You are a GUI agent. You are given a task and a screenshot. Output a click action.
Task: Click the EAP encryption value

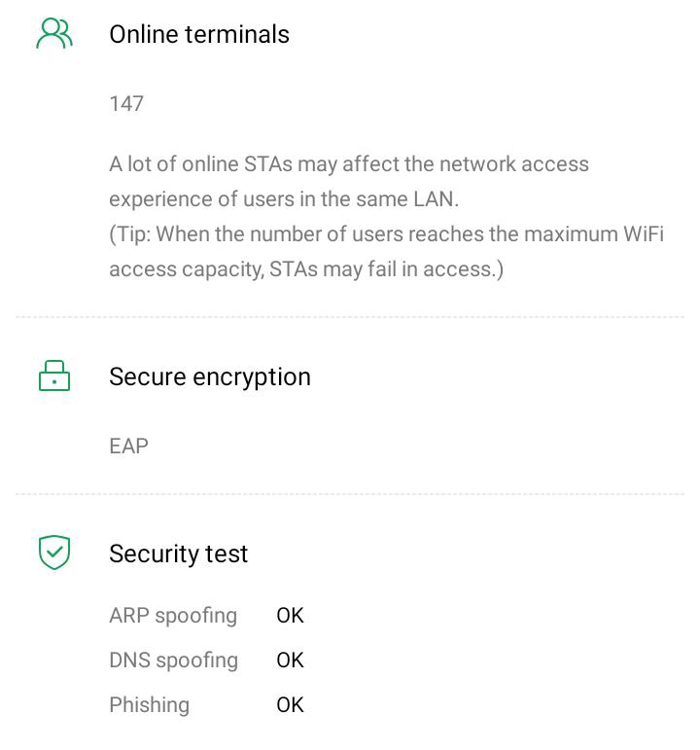pyautogui.click(x=128, y=446)
